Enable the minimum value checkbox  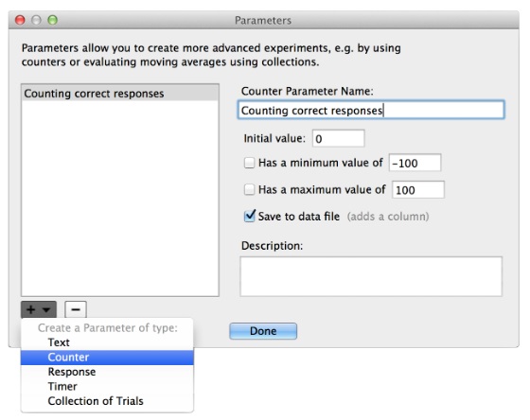point(250,163)
